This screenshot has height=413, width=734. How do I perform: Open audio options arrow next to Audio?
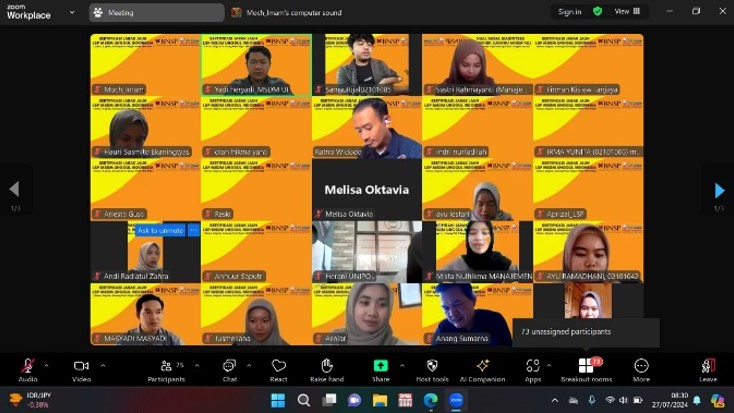point(46,365)
